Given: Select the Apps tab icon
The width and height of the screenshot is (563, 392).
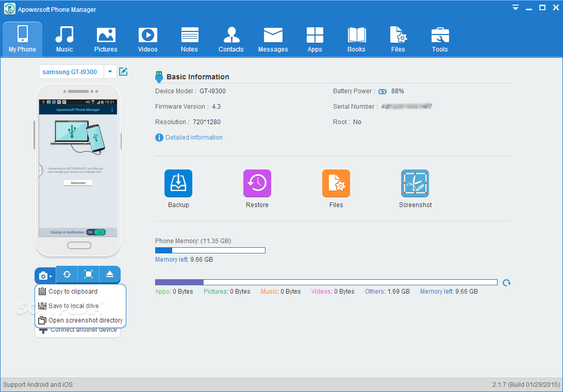Looking at the screenshot, I should click(x=315, y=35).
